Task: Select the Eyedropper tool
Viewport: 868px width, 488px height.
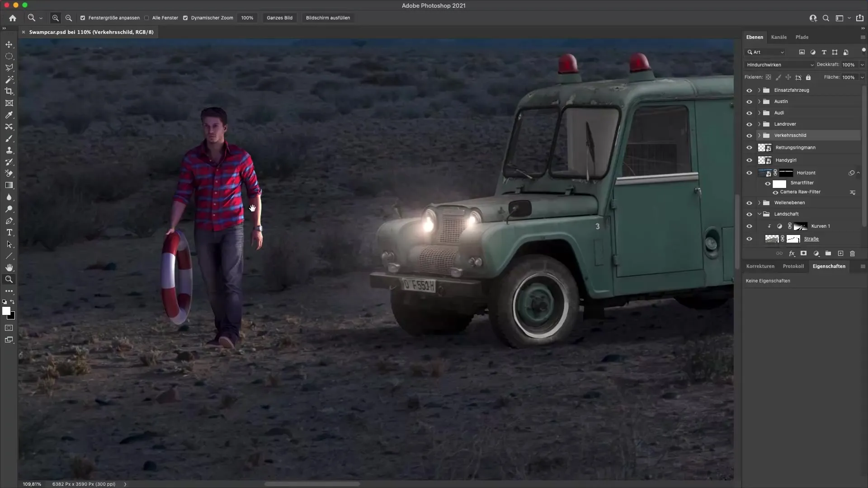Action: [x=9, y=115]
